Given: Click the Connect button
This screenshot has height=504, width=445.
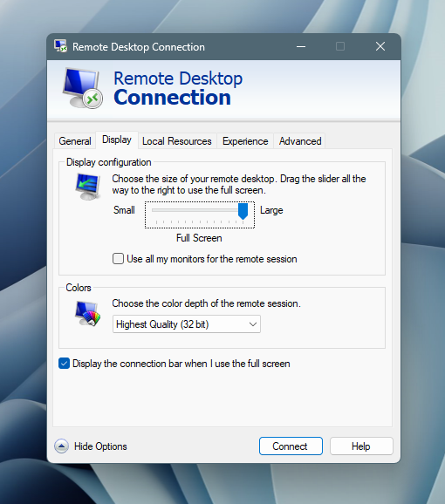Looking at the screenshot, I should (291, 446).
